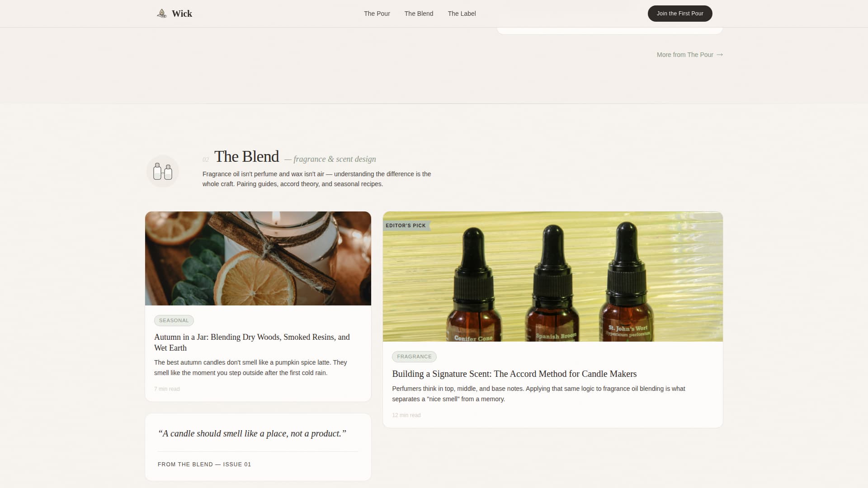Open The Pour menu item
This screenshot has height=488, width=868.
pos(377,14)
